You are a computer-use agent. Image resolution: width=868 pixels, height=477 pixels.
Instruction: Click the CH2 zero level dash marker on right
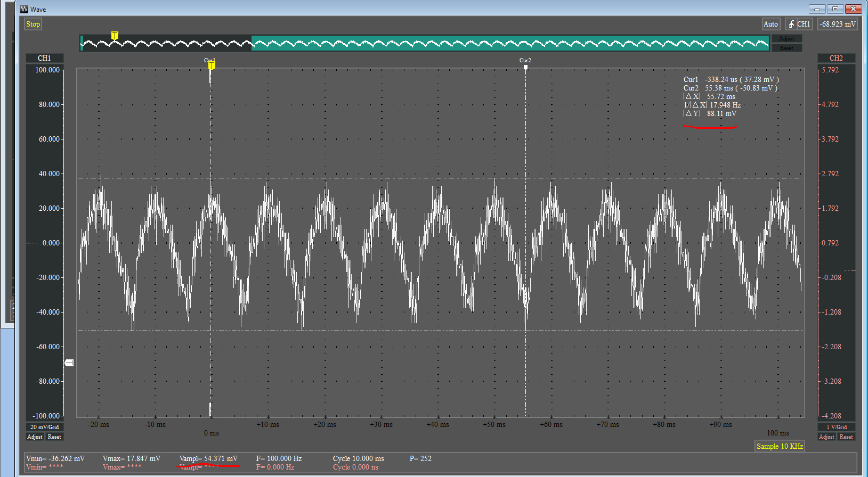pyautogui.click(x=850, y=270)
